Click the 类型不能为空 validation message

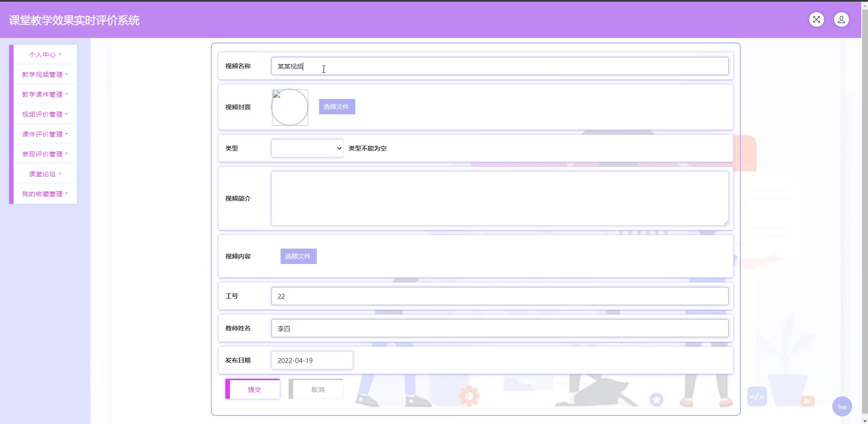coord(367,148)
